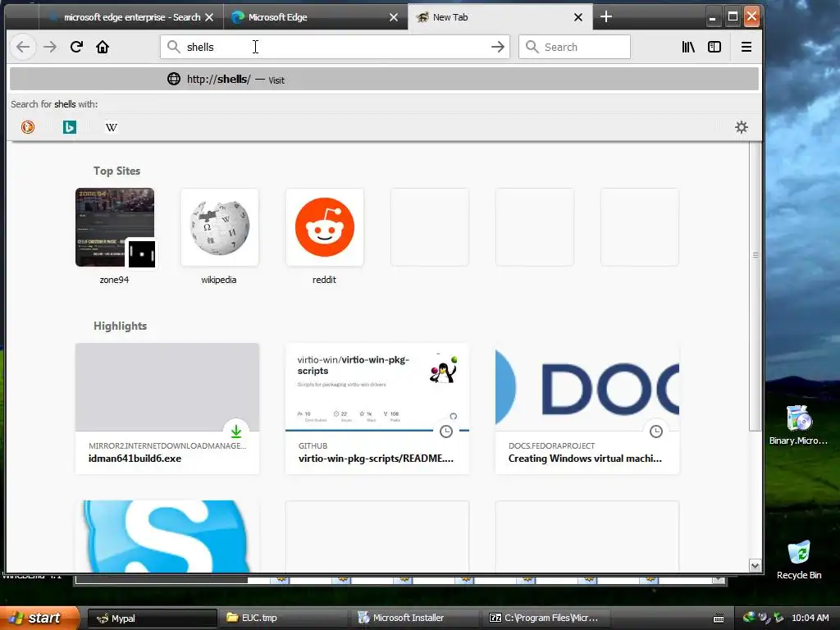Open the home page via the house icon
840x630 pixels.
coord(103,47)
